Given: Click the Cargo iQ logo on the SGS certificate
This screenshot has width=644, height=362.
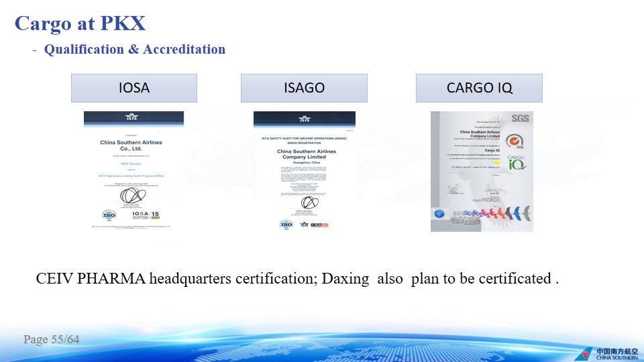Looking at the screenshot, I should pyautogui.click(x=516, y=163).
